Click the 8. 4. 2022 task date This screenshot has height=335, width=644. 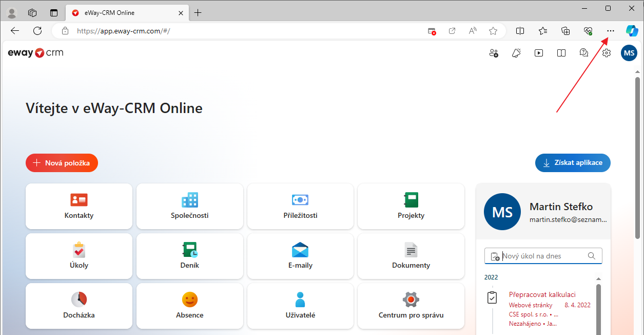tap(577, 305)
